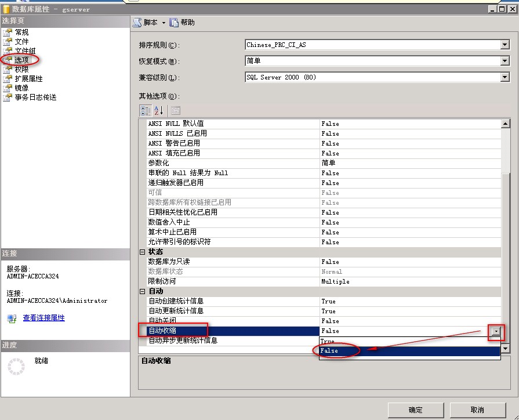Select the 文件组 page

coord(25,51)
